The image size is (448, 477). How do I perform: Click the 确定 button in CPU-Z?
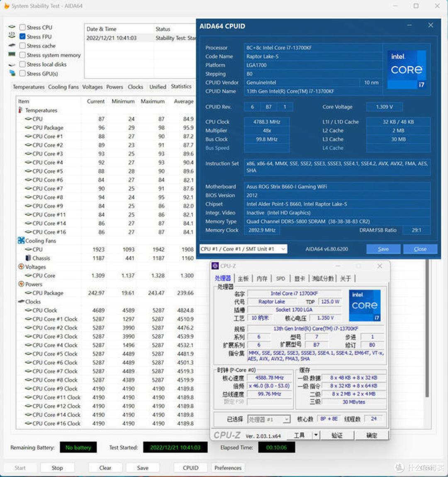pyautogui.click(x=371, y=435)
